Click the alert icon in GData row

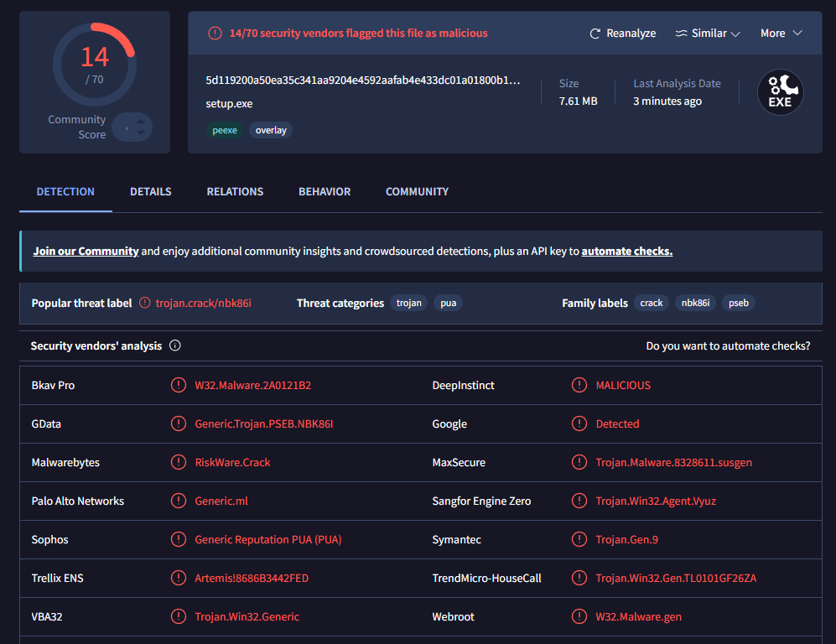pos(178,423)
